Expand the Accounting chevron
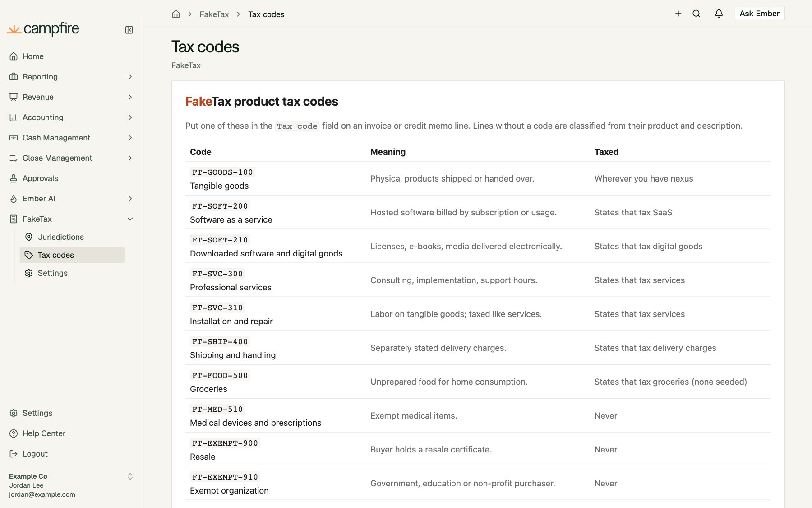This screenshot has height=508, width=812. (130, 117)
